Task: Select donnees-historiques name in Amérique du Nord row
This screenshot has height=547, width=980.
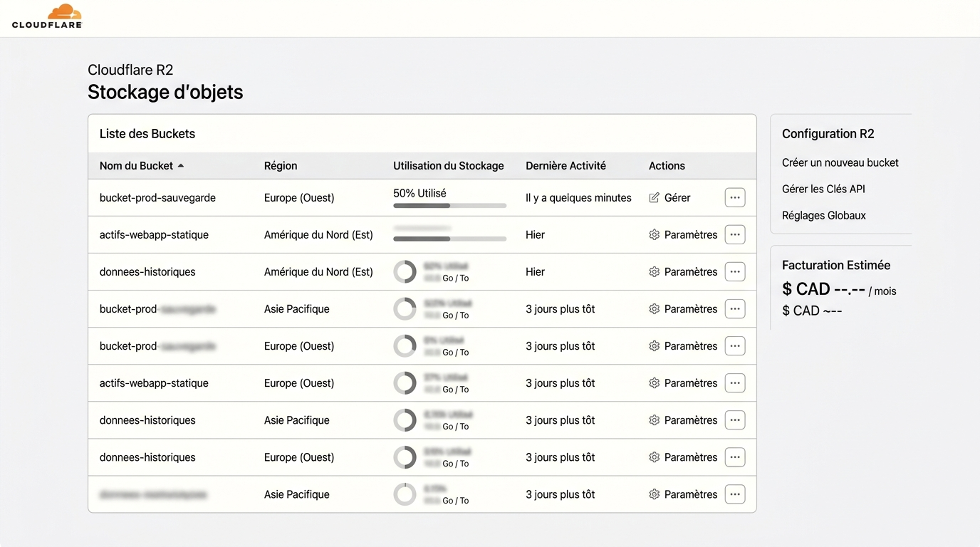Action: point(147,271)
